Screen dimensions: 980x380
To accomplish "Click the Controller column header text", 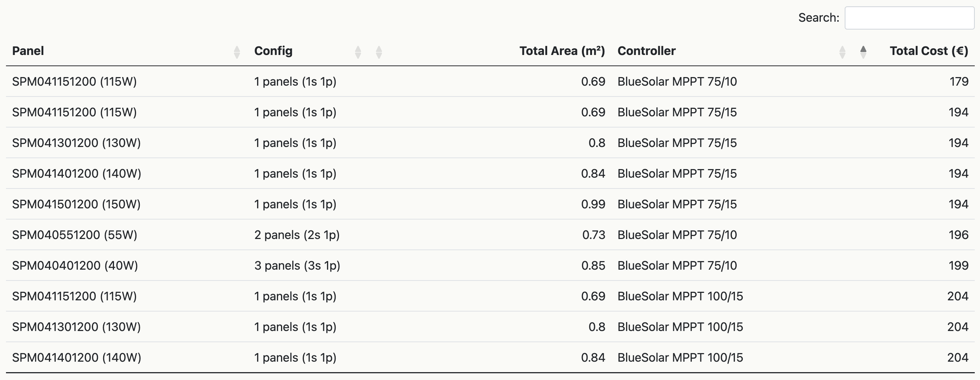I will point(646,51).
